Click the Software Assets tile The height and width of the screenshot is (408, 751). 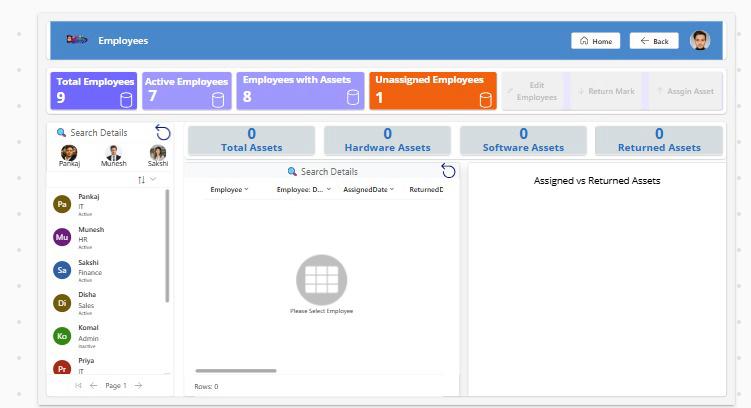coord(523,141)
